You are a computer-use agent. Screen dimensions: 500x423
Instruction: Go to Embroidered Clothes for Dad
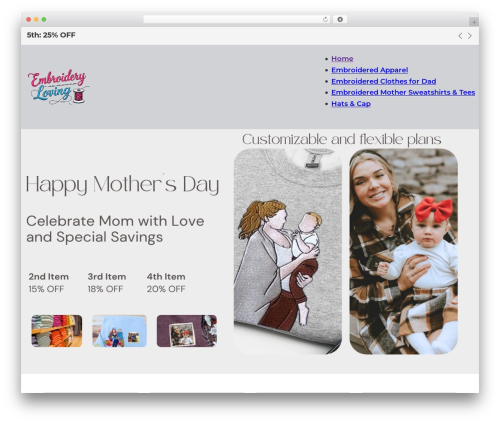384,81
